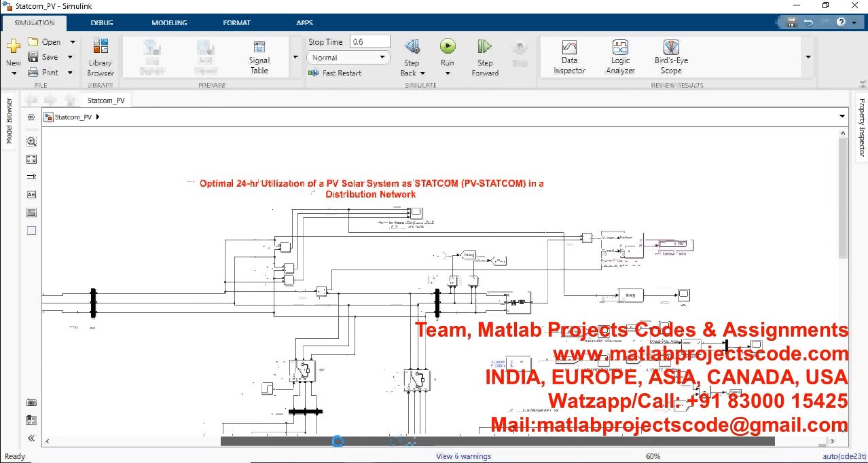Click the quick access save icon
This screenshot has height=463, width=868.
tap(792, 22)
